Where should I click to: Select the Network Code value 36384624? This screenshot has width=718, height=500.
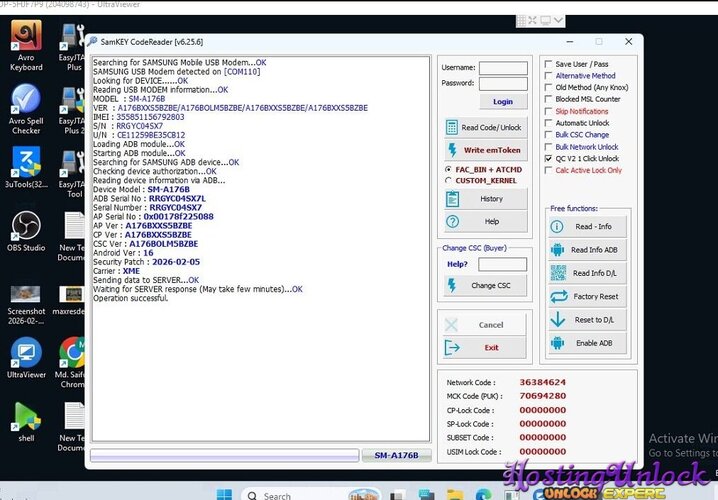[543, 382]
